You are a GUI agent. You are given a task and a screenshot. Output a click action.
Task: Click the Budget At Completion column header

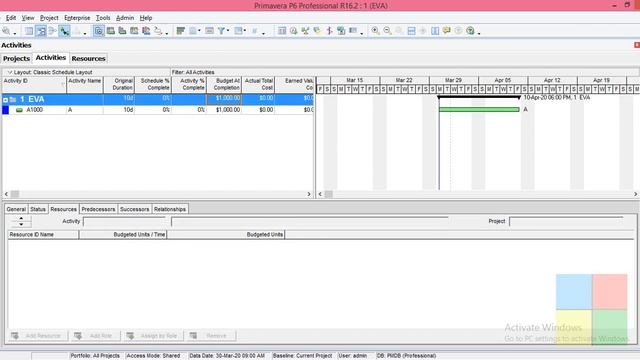click(224, 84)
